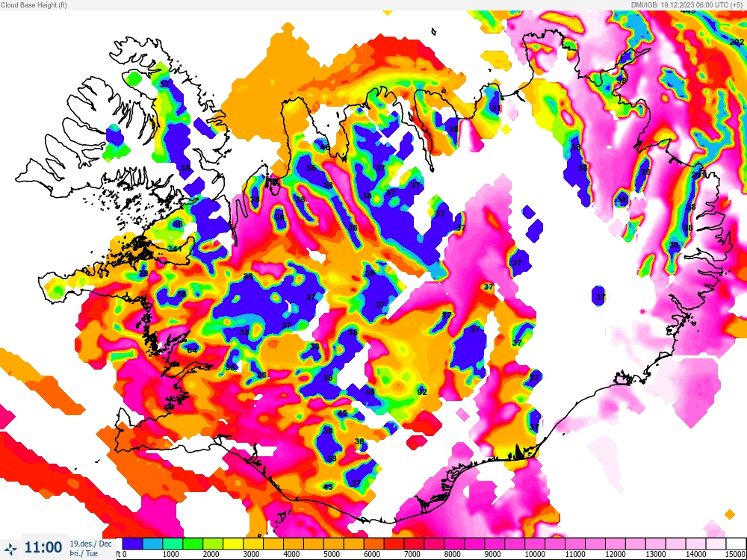747x560 pixels.
Task: Click the weather vane icon beside 11:00
Action: point(10,549)
